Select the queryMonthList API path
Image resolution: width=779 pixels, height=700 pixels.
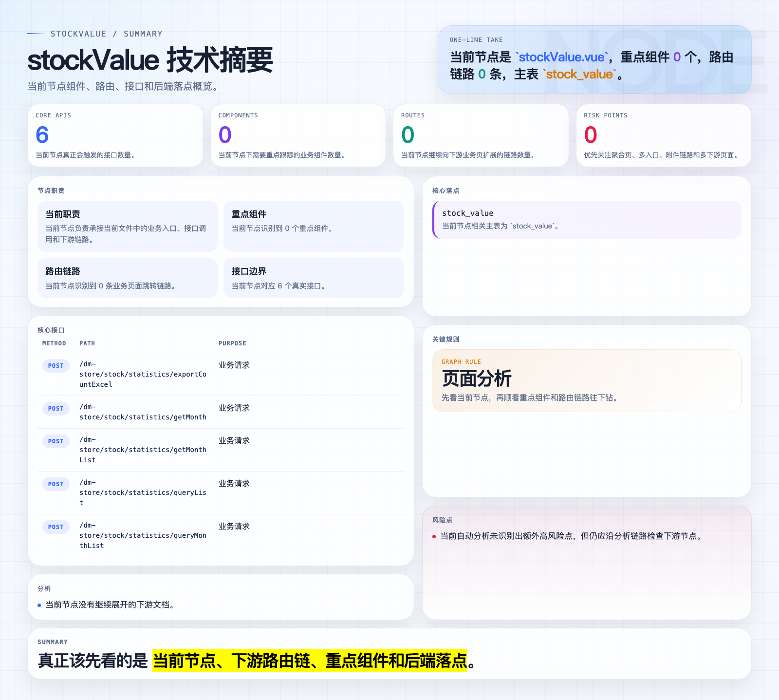143,535
